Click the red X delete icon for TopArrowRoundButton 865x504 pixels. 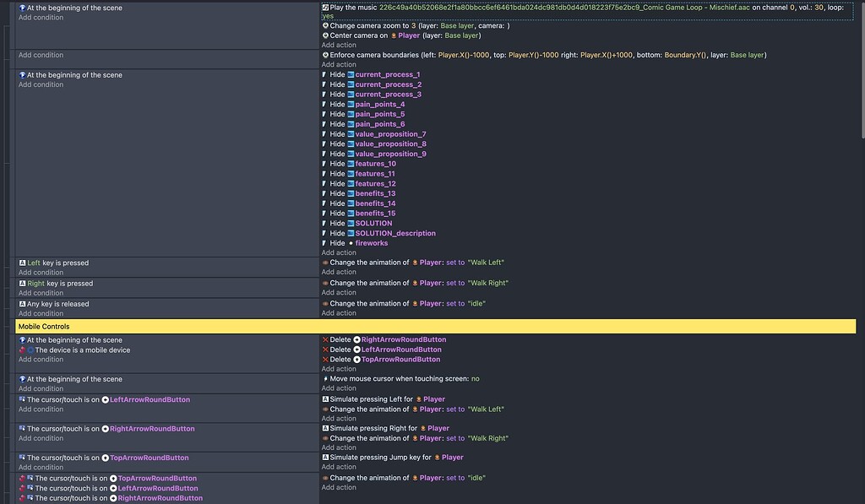[325, 359]
